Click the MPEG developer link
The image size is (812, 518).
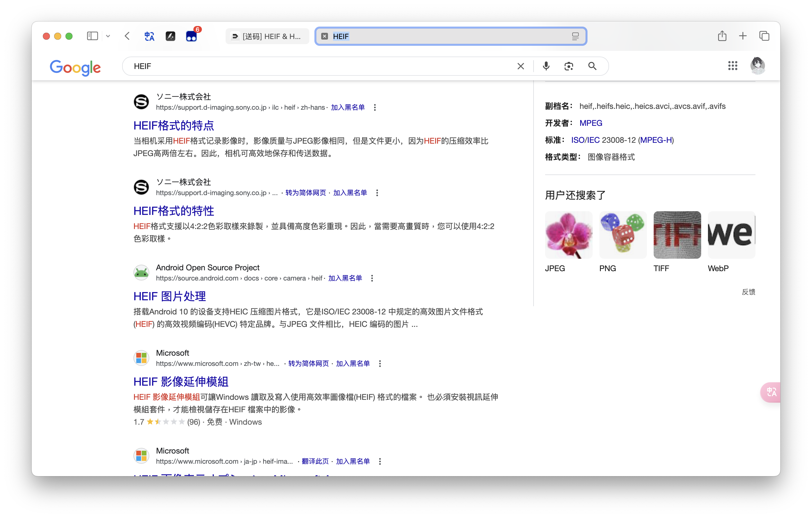(590, 123)
